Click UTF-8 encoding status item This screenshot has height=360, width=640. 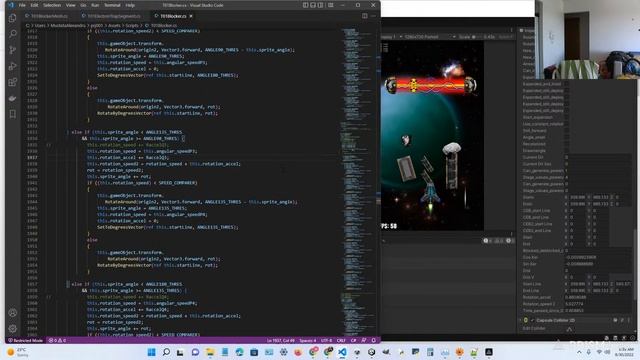pos(327,340)
